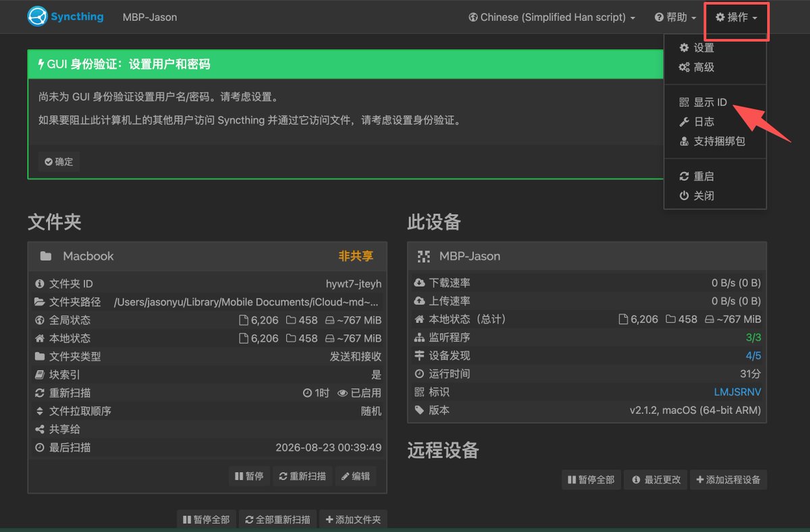The image size is (810, 532).
Task: Click 全部重新扫描 button
Action: pyautogui.click(x=277, y=520)
